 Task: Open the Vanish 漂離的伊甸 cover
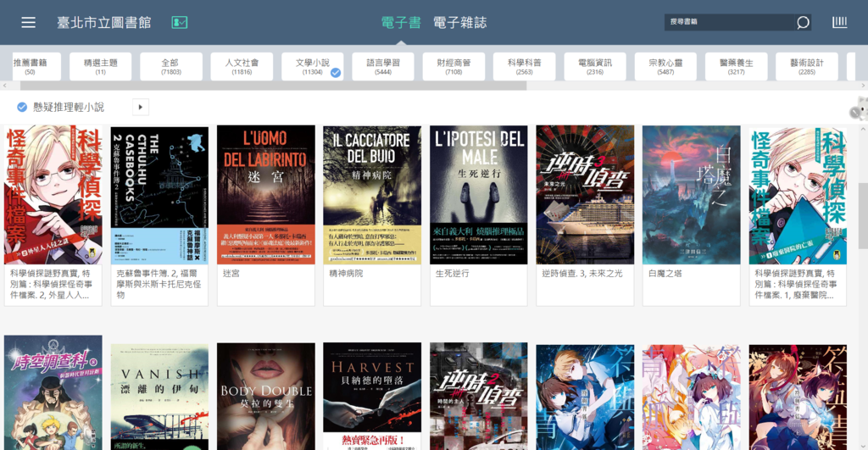coord(159,397)
